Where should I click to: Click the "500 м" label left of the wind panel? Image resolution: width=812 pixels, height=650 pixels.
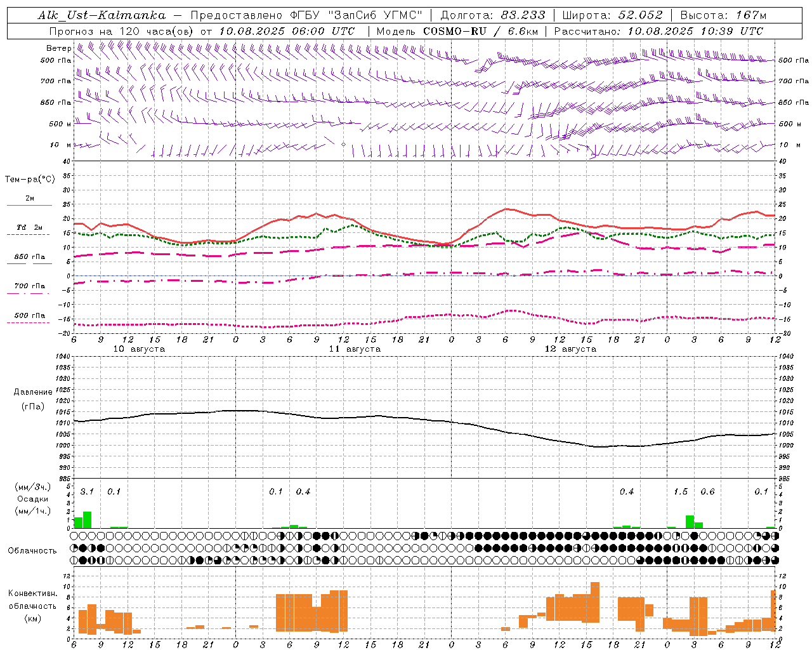[60, 124]
